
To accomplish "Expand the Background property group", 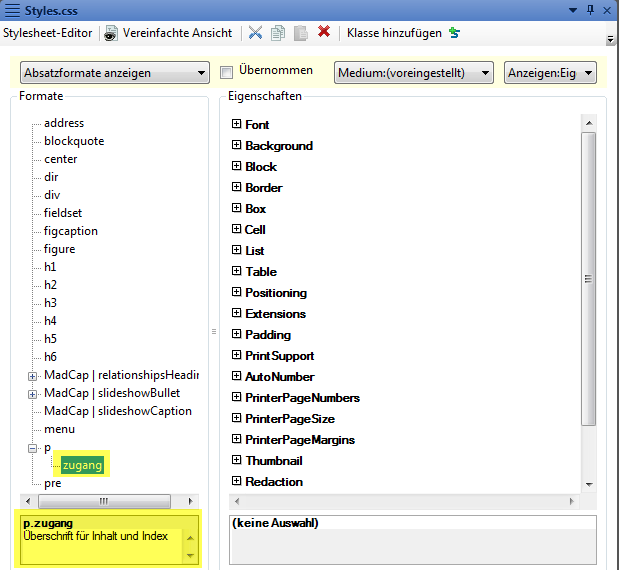I will click(x=237, y=145).
